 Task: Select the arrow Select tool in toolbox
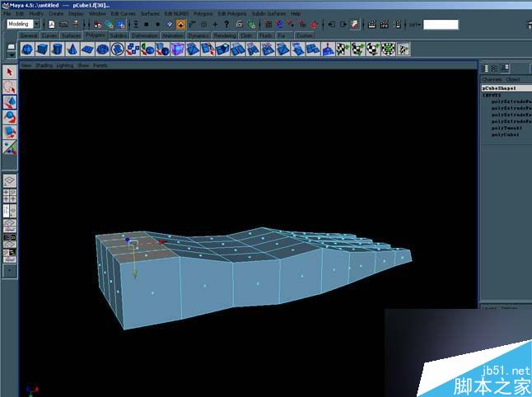pyautogui.click(x=10, y=72)
